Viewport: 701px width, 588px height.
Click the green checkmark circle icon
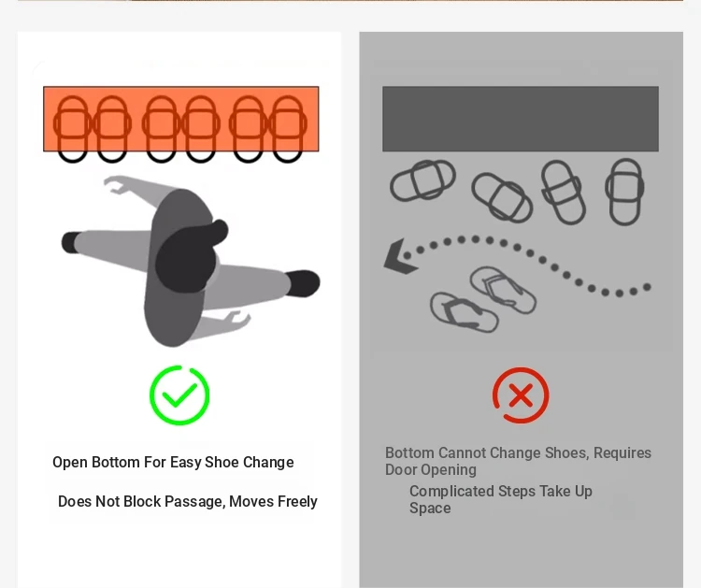point(179,394)
